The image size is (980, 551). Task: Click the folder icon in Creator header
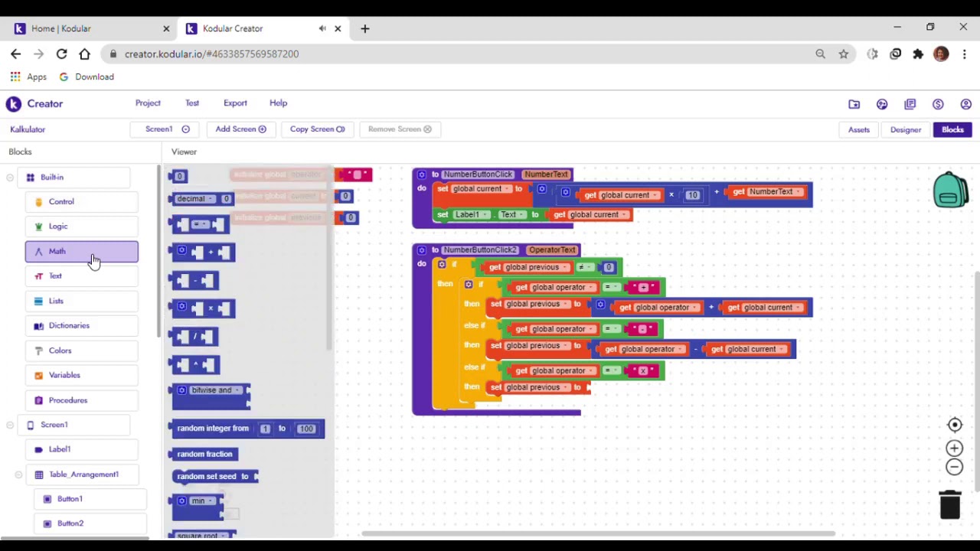click(x=854, y=104)
